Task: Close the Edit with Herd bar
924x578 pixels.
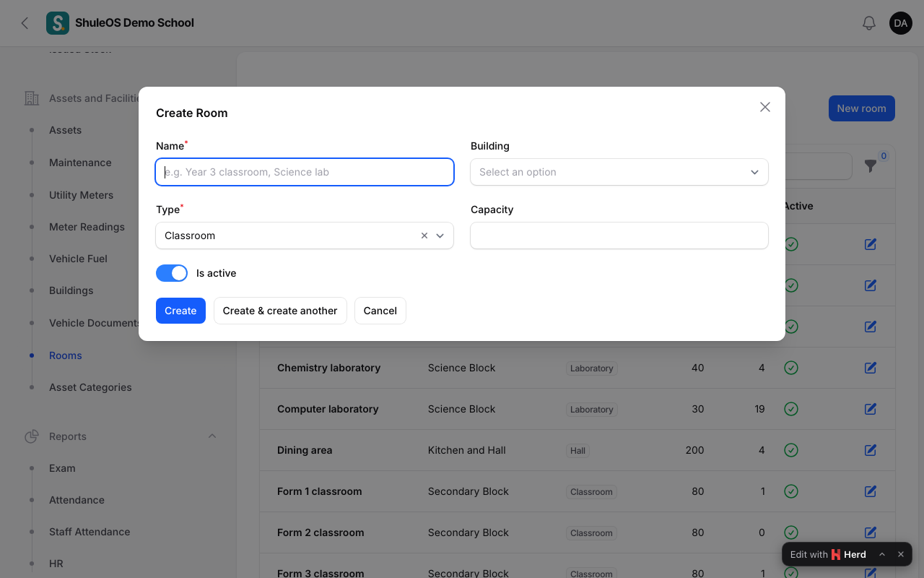Action: click(901, 554)
